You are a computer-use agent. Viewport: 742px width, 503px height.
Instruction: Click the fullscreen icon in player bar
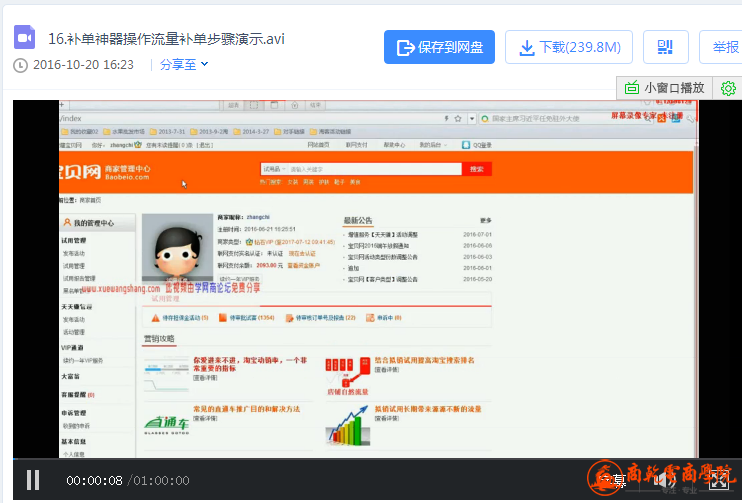(x=718, y=481)
